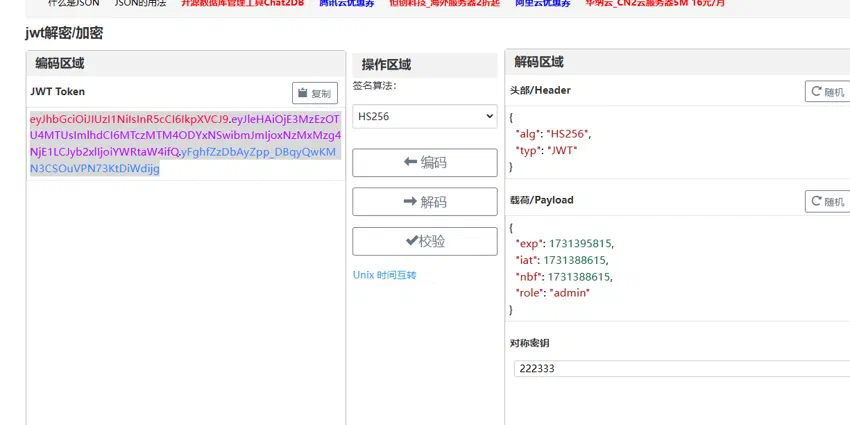Viewport: 850px width, 425px height.
Task: Open the Unix 时间互转 link
Action: point(384,275)
